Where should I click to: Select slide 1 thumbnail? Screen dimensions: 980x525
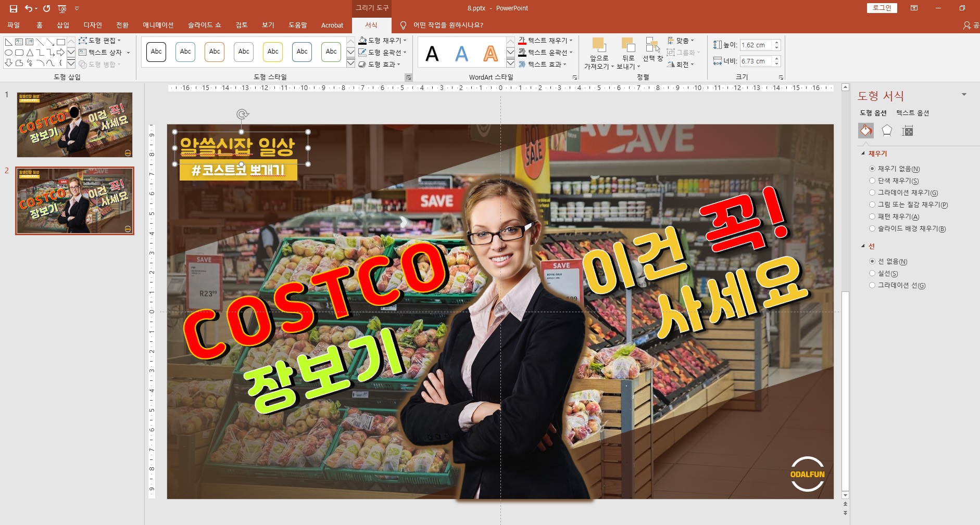(x=74, y=125)
